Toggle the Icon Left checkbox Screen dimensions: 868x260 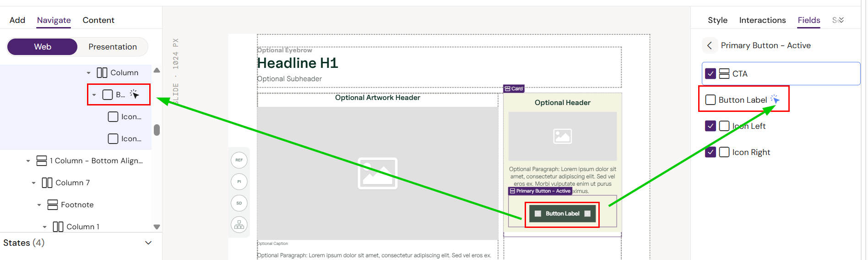(x=711, y=126)
